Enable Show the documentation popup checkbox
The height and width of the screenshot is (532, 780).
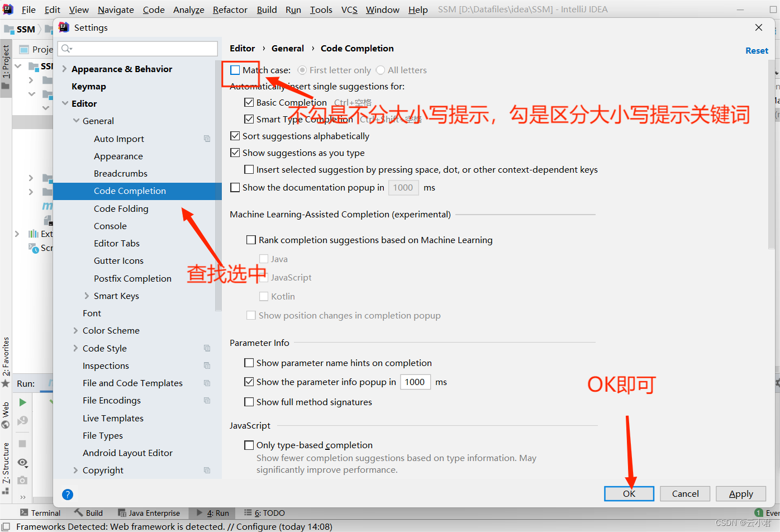(x=235, y=187)
